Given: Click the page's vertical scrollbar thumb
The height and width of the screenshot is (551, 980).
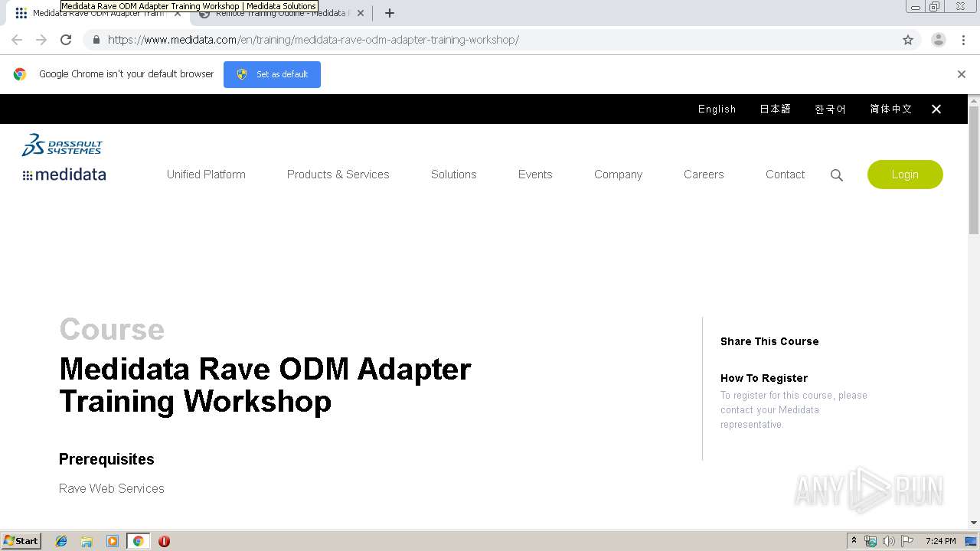Looking at the screenshot, I should [974, 170].
